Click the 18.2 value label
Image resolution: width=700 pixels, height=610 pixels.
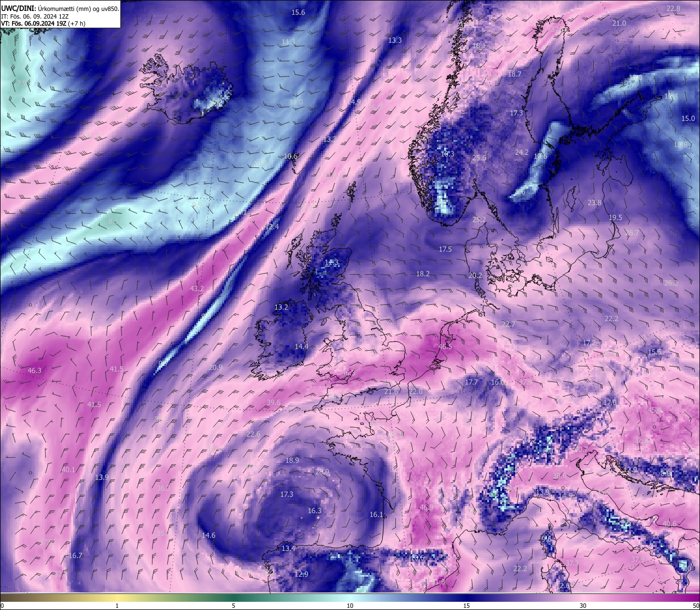tap(423, 274)
